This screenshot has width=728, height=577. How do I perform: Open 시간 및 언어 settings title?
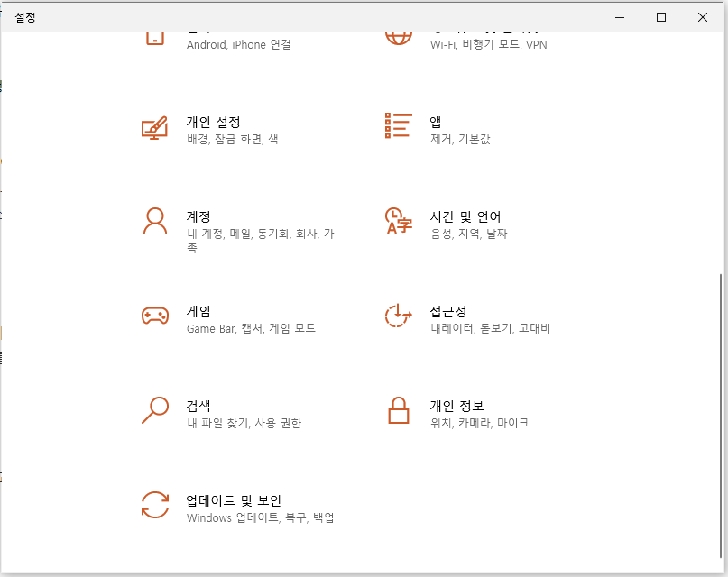(x=465, y=216)
